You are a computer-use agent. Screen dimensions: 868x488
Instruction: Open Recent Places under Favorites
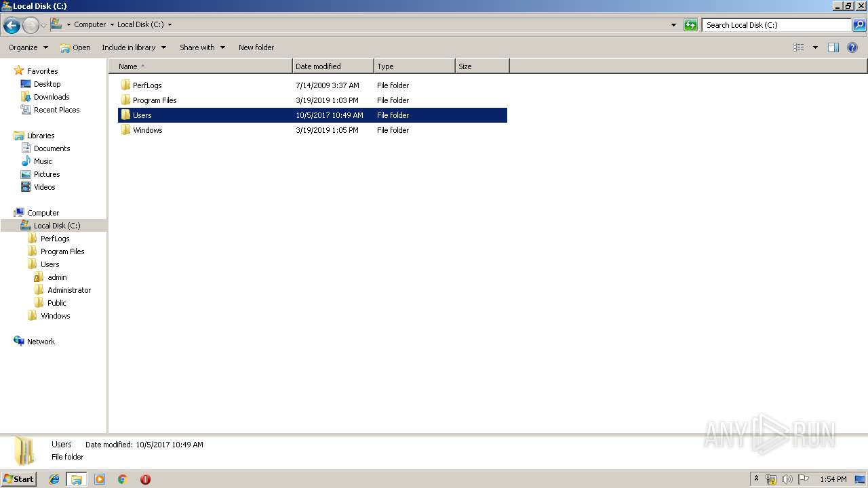tap(56, 110)
